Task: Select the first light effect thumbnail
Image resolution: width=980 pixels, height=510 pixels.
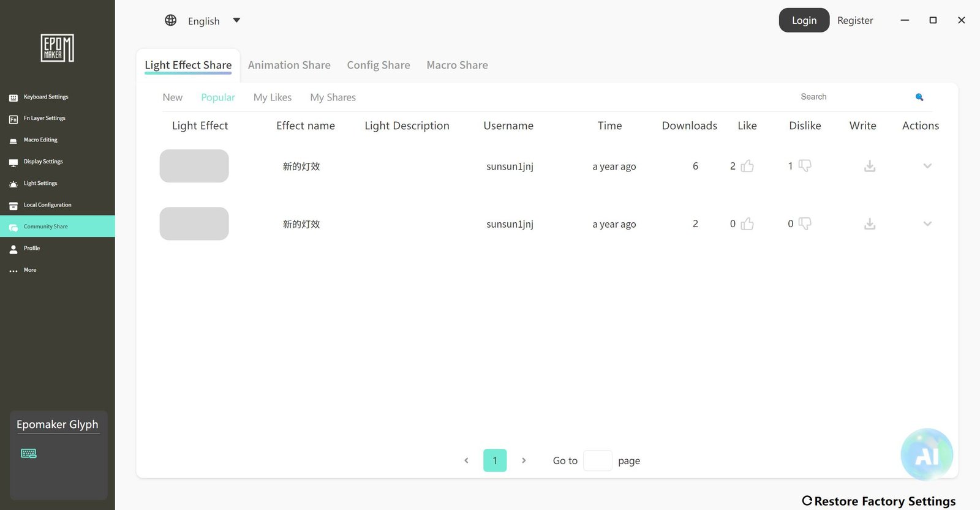Action: click(x=194, y=166)
